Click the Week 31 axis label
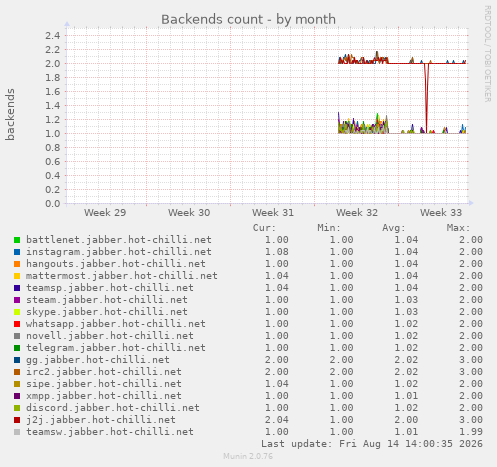The height and width of the screenshot is (467, 497). (x=273, y=213)
